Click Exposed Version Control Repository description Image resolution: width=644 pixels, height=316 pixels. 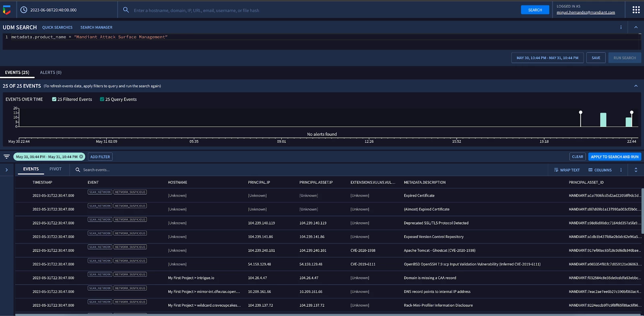(433, 237)
